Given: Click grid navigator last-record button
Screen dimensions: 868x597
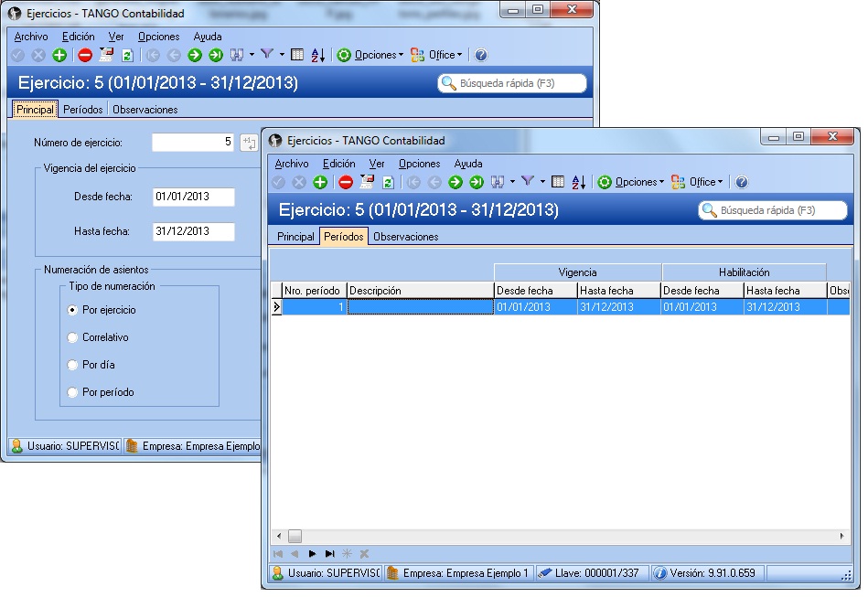Looking at the screenshot, I should (x=330, y=554).
